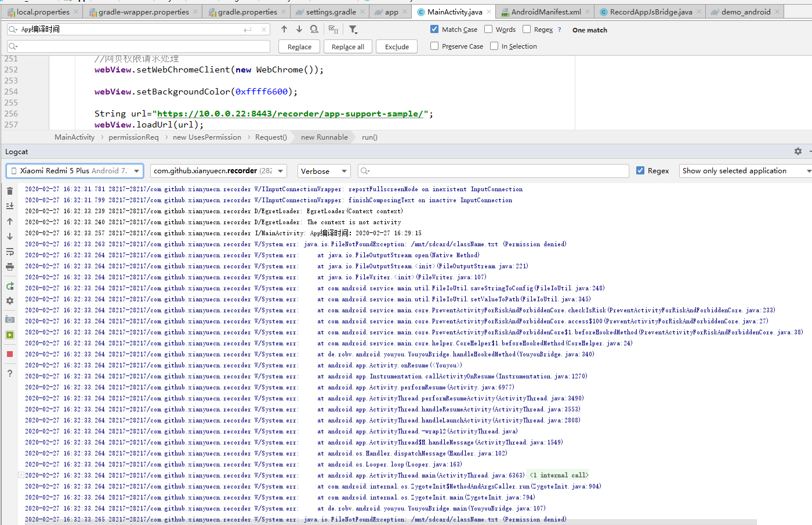The width and height of the screenshot is (812, 525).
Task: Click the Help question mark icon
Action: [9, 373]
